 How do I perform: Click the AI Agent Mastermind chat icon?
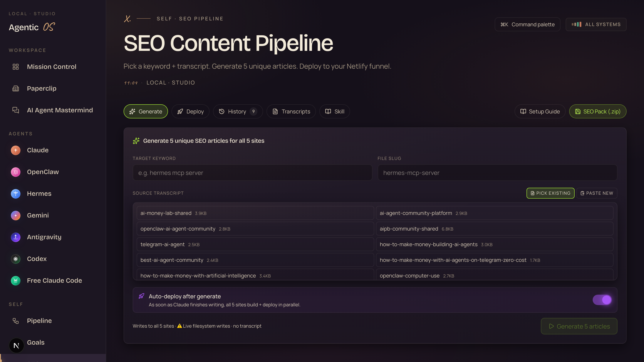[15, 110]
